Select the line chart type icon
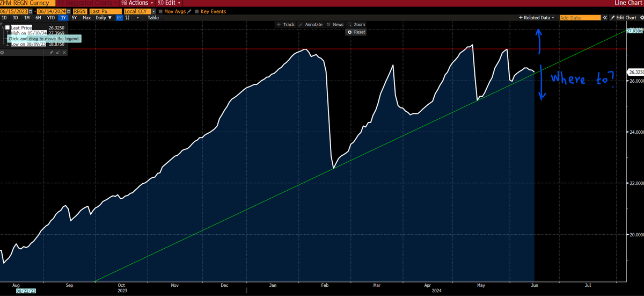Viewport: 644px width, 296px height. (119, 18)
